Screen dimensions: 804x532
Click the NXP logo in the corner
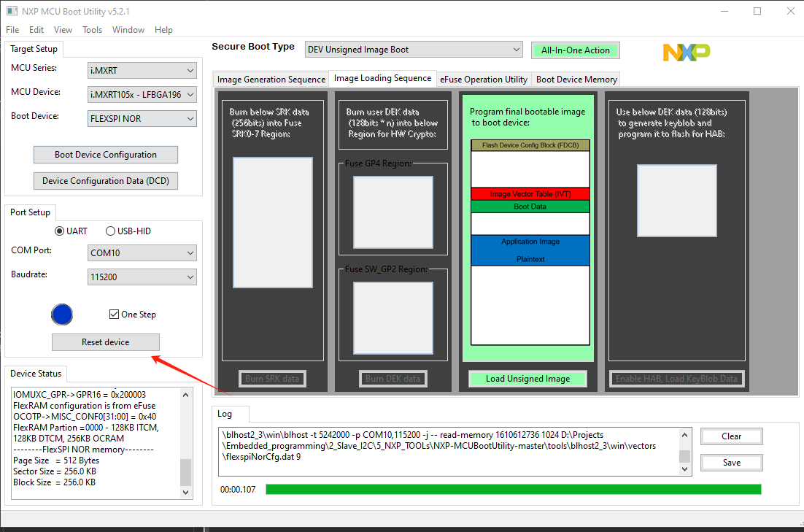pos(685,53)
